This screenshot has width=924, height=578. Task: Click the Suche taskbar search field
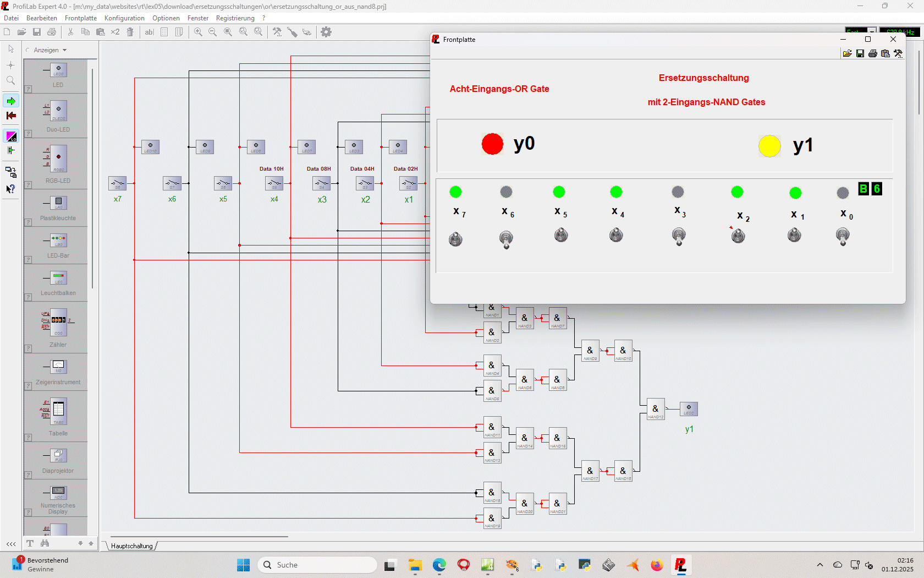[x=317, y=565]
